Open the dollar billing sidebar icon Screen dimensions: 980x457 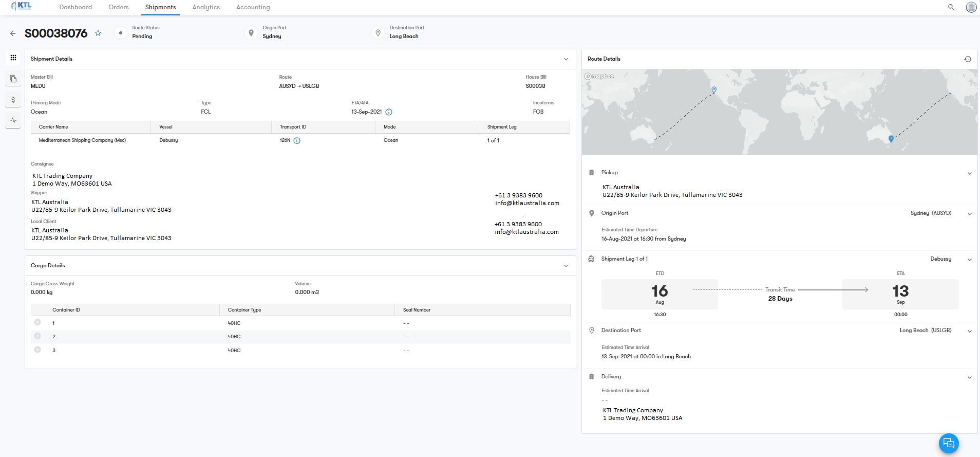click(x=13, y=100)
